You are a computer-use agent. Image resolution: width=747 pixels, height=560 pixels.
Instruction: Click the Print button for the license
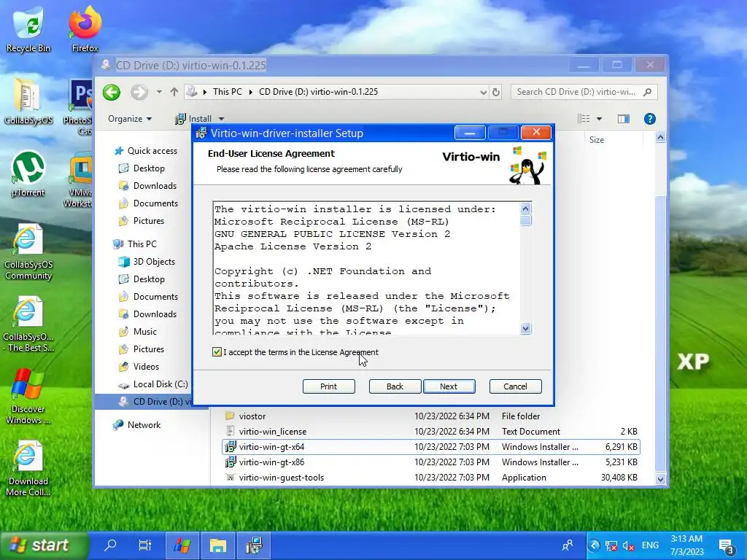pyautogui.click(x=329, y=386)
